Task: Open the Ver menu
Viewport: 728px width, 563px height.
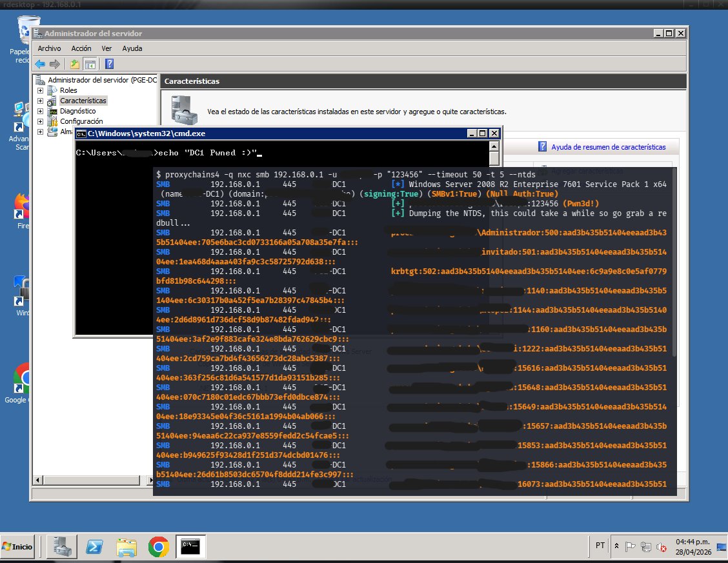Action: [106, 48]
